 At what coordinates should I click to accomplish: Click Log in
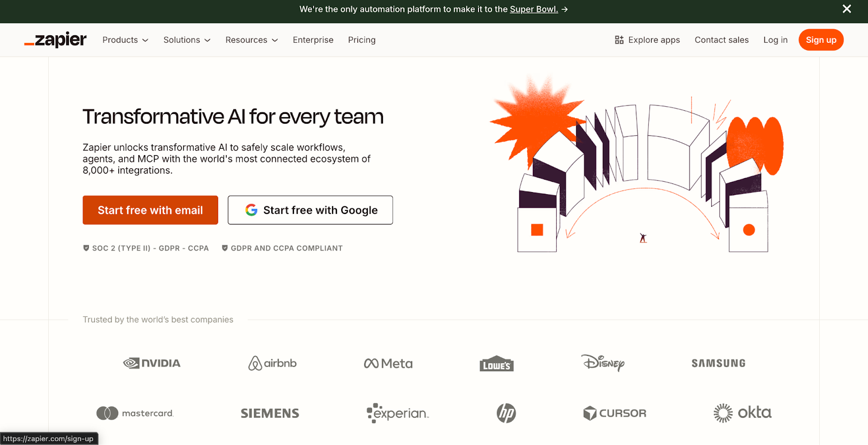775,40
